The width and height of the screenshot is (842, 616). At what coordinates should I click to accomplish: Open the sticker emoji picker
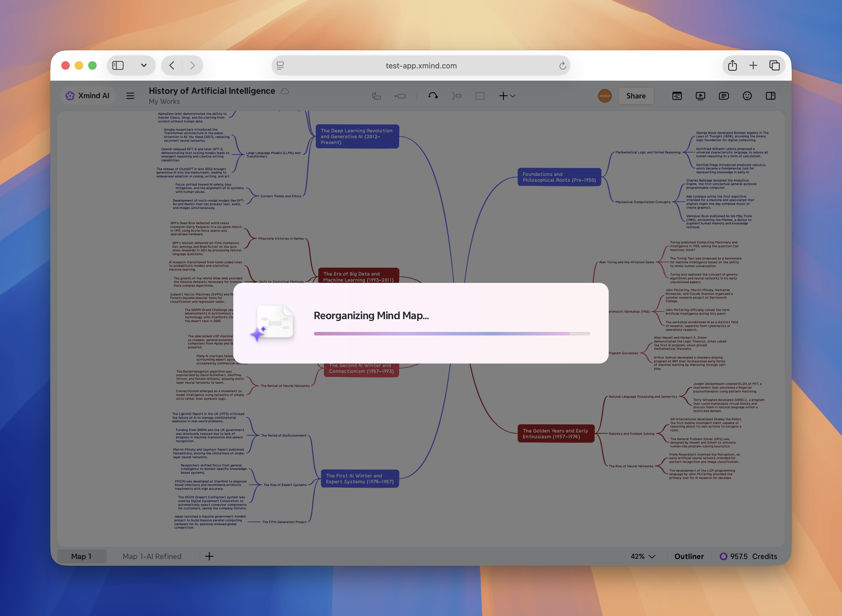click(747, 96)
